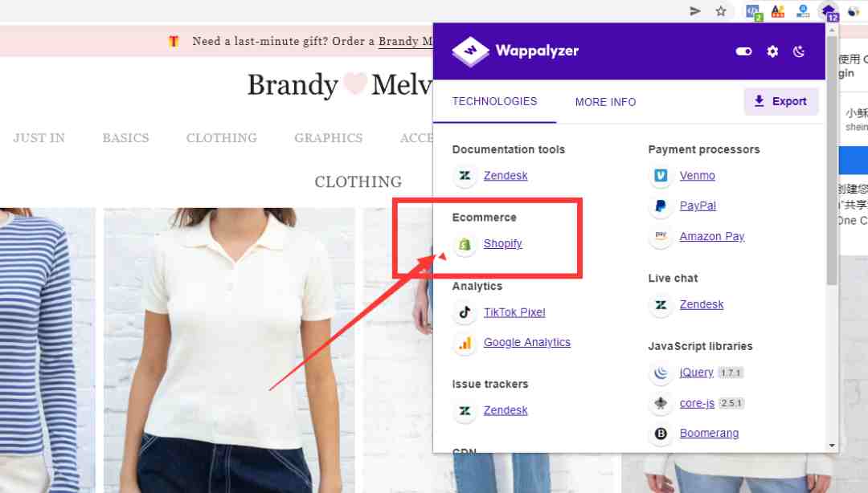Open the JUST IN navigation menu item
The height and width of the screenshot is (493, 868).
pyautogui.click(x=39, y=138)
